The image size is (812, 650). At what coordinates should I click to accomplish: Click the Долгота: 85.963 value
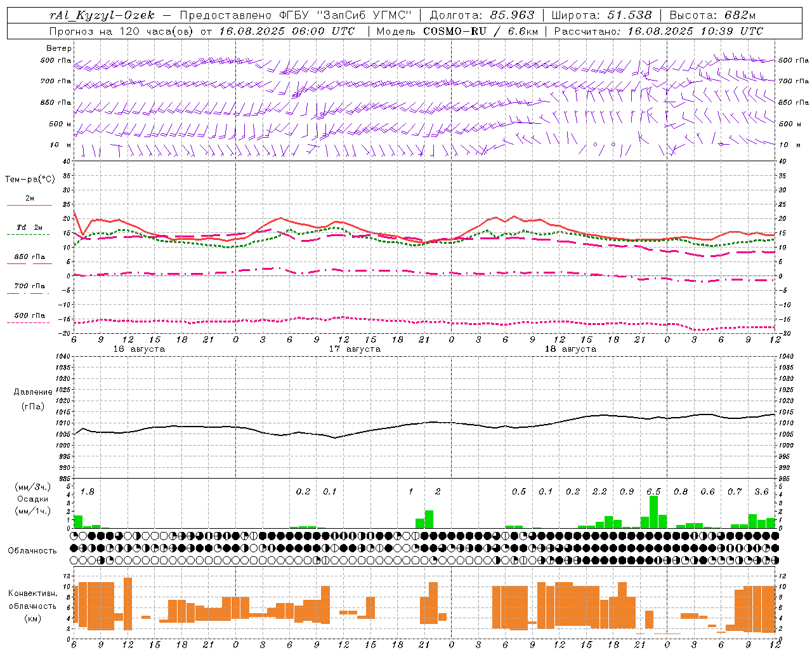click(x=482, y=16)
